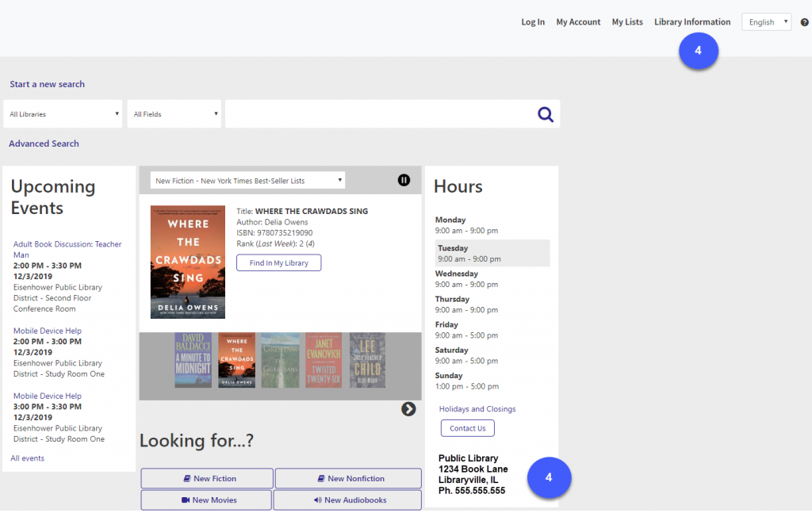The image size is (812, 513).
Task: Select The Guardians book thumbnail
Action: tap(280, 360)
